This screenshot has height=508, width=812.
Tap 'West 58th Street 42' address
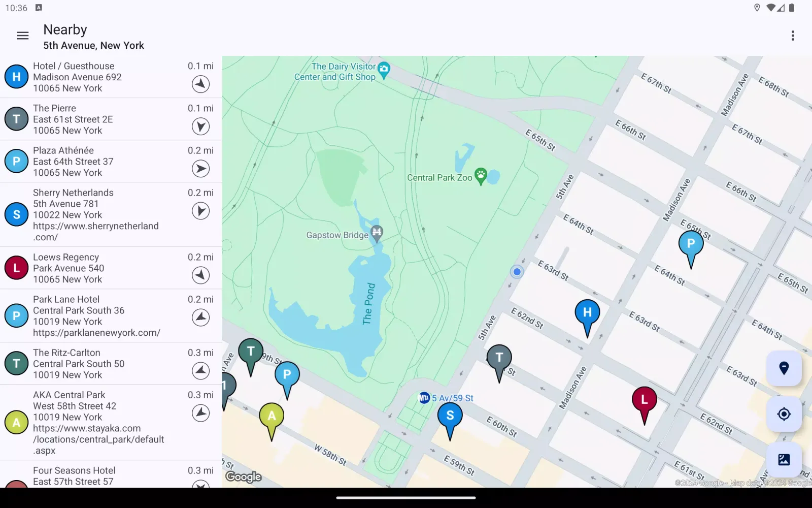point(75,406)
